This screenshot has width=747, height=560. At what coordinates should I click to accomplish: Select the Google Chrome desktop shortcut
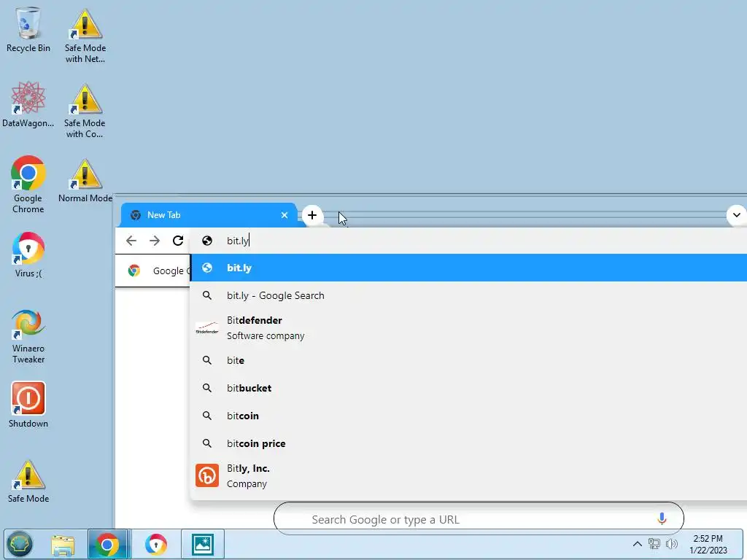pos(28,184)
